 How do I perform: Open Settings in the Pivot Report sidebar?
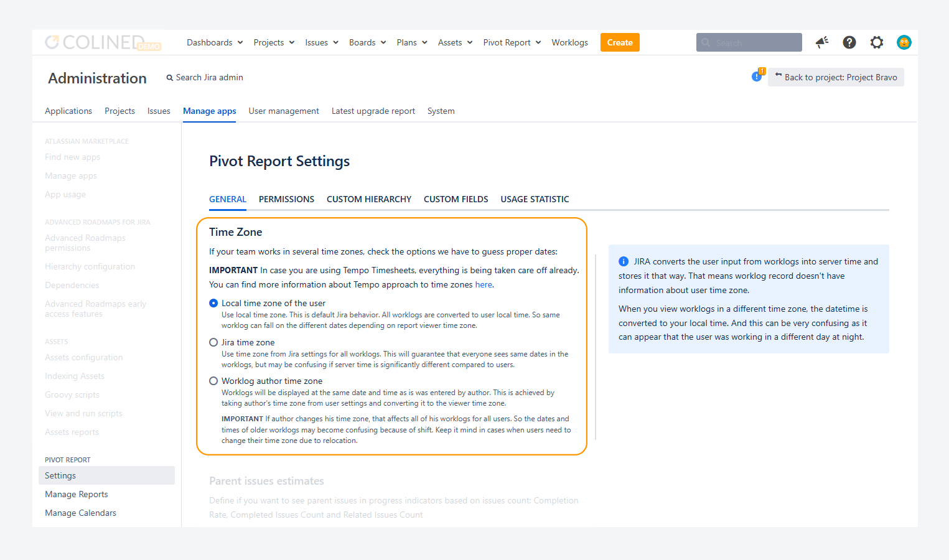point(106,475)
